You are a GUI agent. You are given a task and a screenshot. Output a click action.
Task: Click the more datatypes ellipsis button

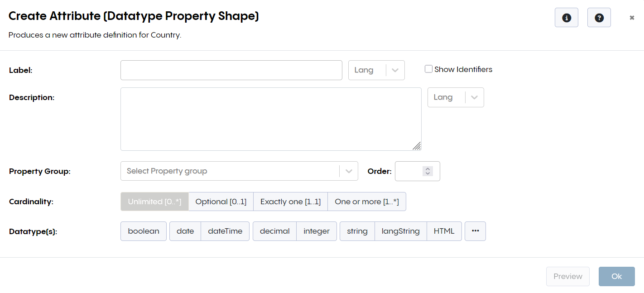tap(475, 231)
